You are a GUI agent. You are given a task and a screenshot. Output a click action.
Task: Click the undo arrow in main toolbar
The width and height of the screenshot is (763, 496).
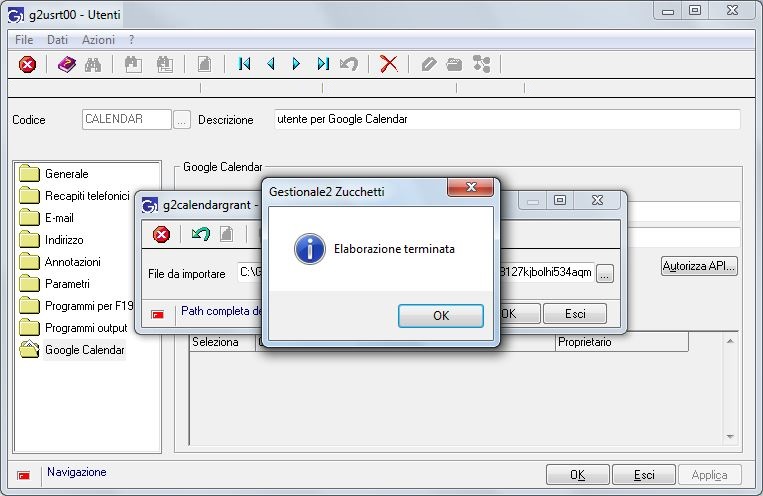[349, 64]
